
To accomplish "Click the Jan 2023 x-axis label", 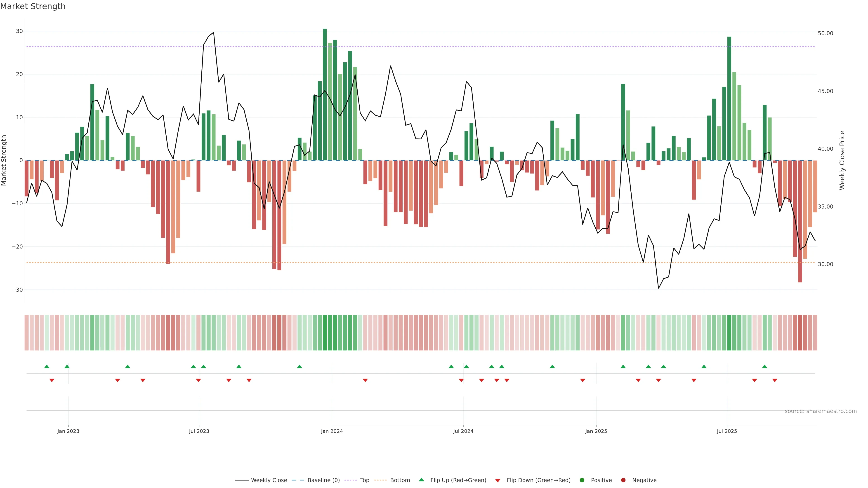I will coord(68,431).
